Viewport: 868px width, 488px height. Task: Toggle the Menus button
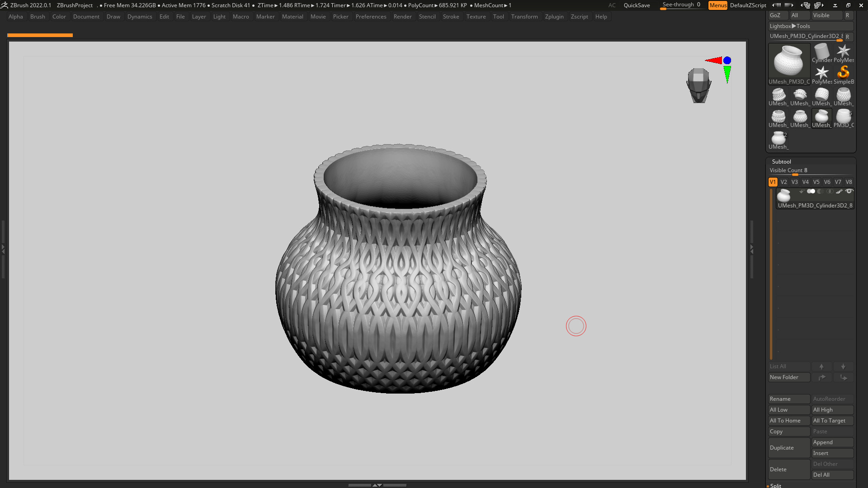point(718,5)
